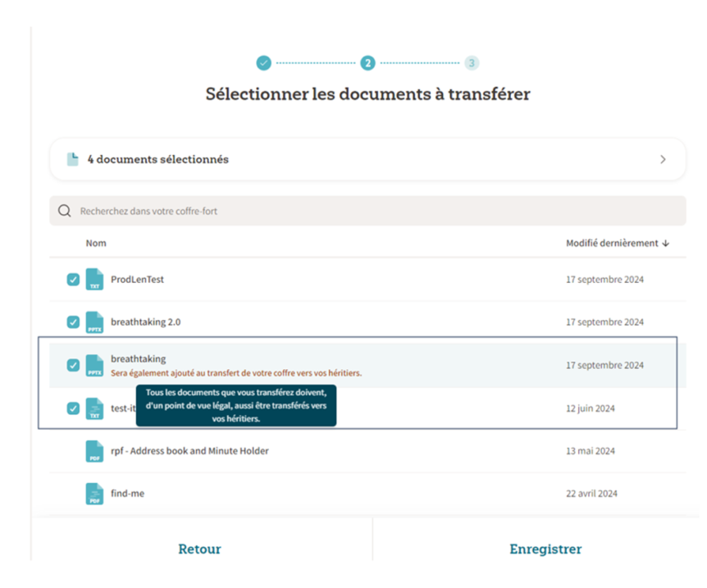Screen dimensions: 707x588
Task: Click the completed step one checkmark
Action: click(x=263, y=62)
